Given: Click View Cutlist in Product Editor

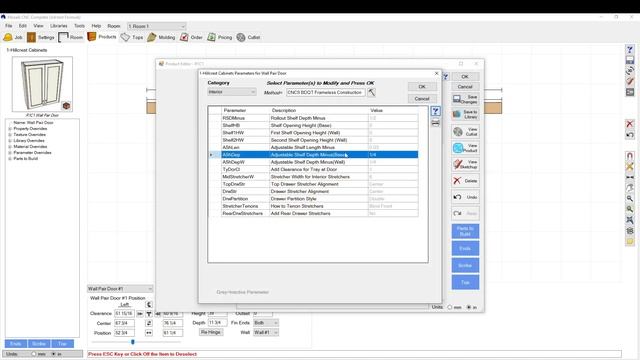Looking at the screenshot, I should (465, 131).
